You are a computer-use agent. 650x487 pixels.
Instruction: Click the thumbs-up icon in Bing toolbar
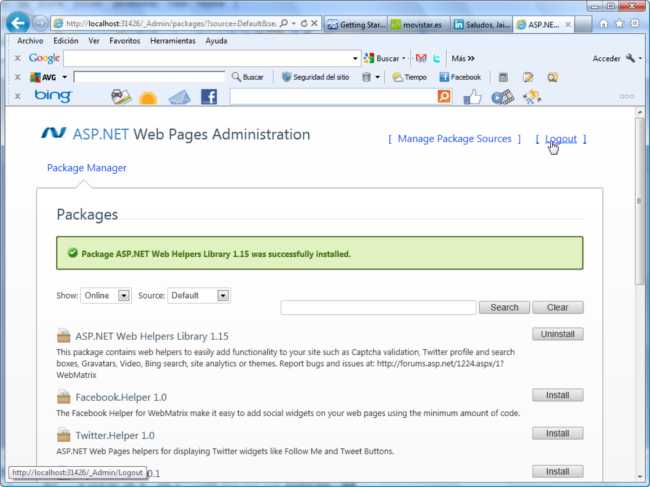(x=472, y=96)
